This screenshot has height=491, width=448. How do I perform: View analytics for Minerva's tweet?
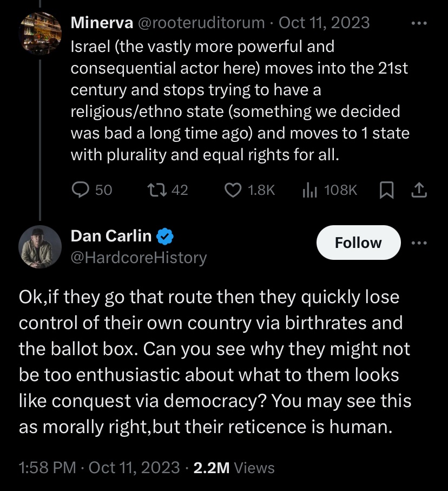click(309, 189)
